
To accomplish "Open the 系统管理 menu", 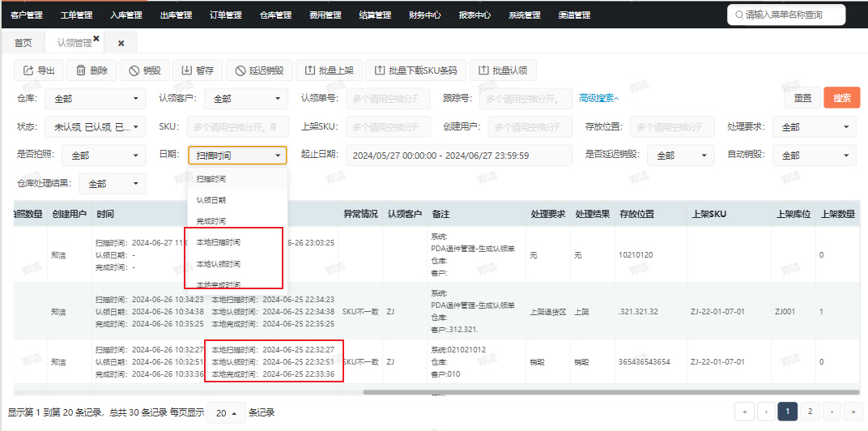I will [525, 15].
